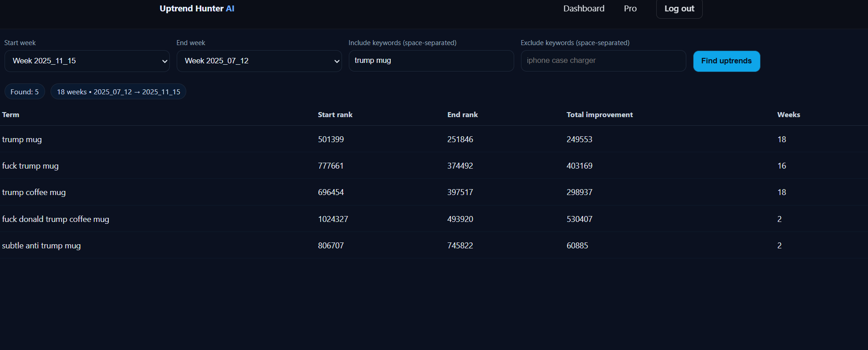Click into the Exclude keywords field

pyautogui.click(x=603, y=61)
